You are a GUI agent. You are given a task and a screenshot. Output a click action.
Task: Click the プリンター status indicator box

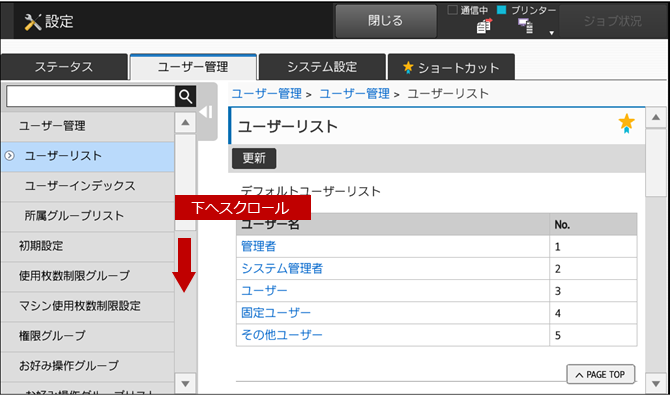point(502,10)
